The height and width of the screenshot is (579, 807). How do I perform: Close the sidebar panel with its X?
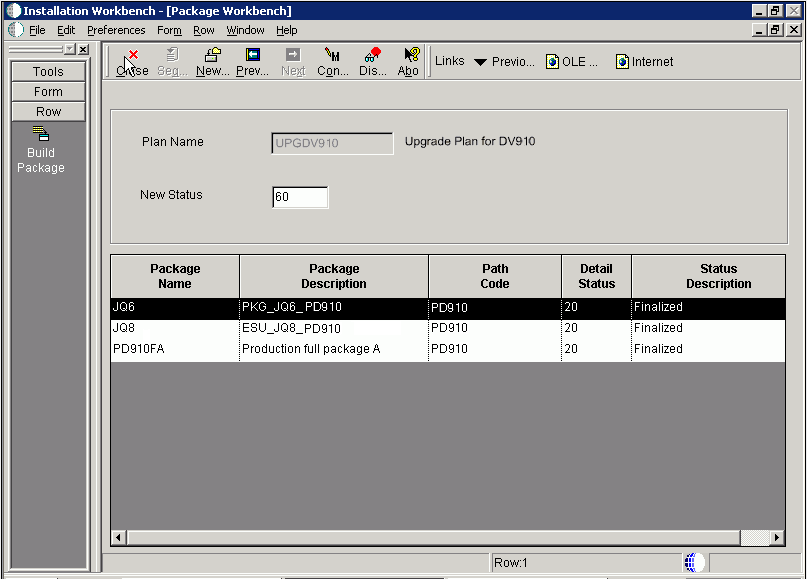click(x=83, y=49)
